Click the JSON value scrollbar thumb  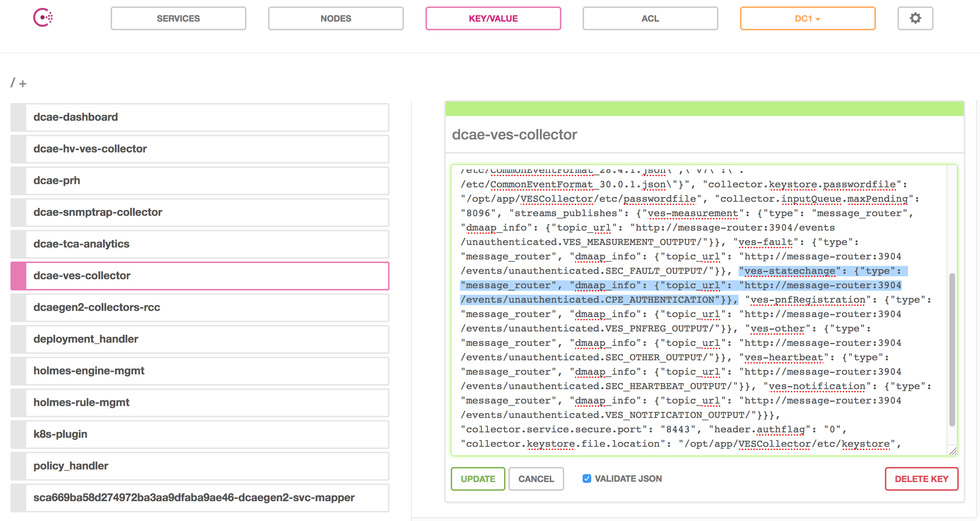tap(952, 349)
